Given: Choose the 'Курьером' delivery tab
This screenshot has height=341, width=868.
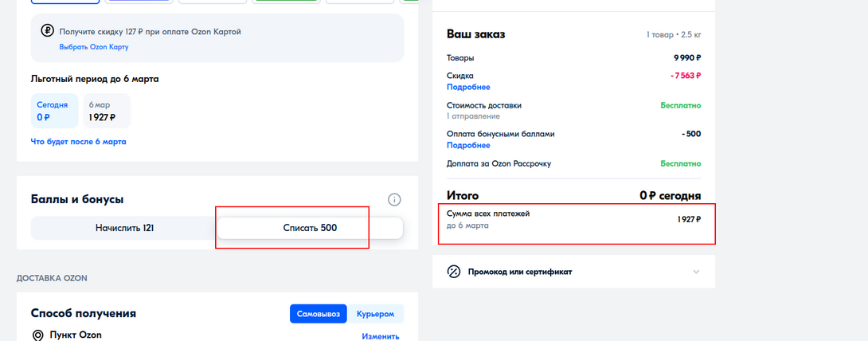Looking at the screenshot, I should (x=376, y=314).
